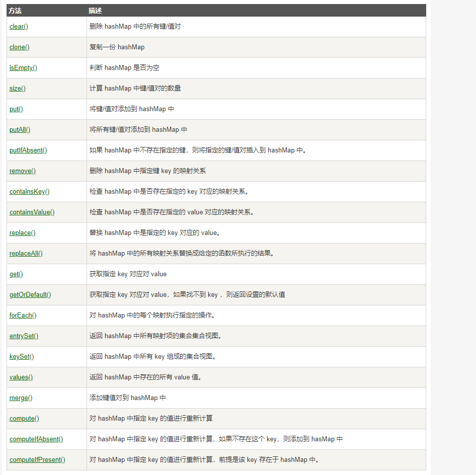Open the put() method link
This screenshot has height=475, width=476.
click(17, 109)
